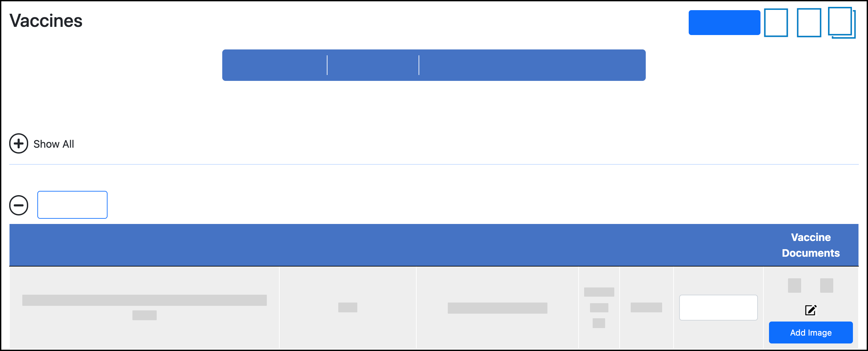Select the first square outline icon near top right
The width and height of the screenshot is (868, 351).
[x=776, y=23]
